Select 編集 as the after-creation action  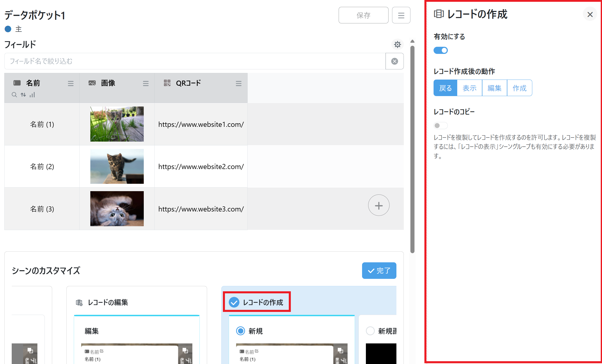494,88
